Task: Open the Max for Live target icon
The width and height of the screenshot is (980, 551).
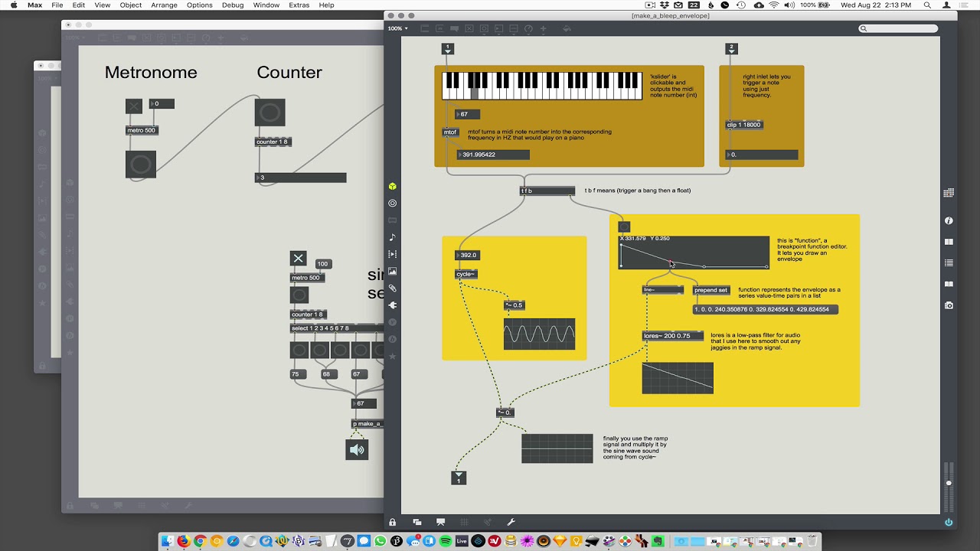Action: pos(392,204)
